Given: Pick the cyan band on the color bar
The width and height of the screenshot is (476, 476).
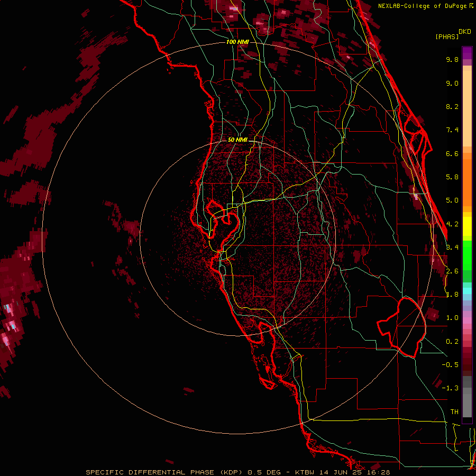Looking at the screenshot, I should pyautogui.click(x=467, y=291).
